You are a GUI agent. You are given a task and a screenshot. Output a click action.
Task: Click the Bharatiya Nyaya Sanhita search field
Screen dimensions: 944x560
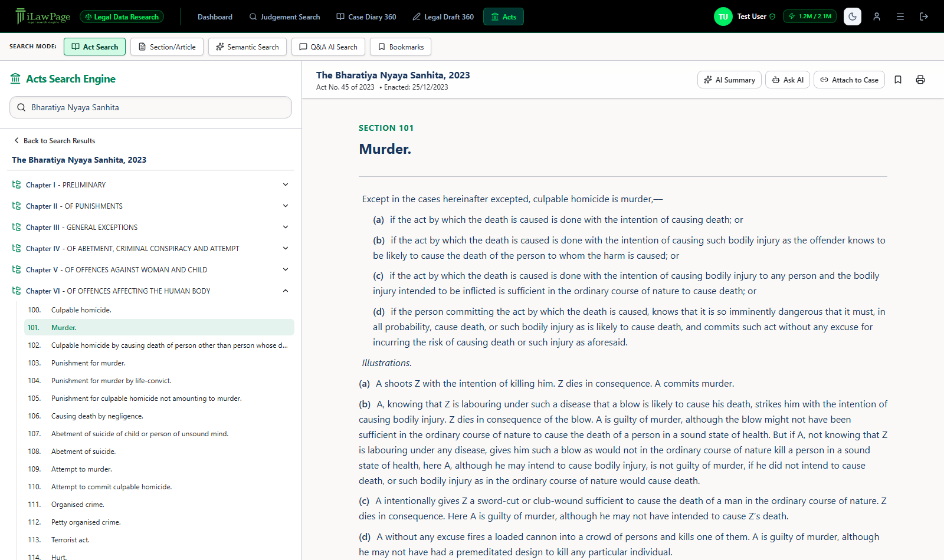click(150, 107)
